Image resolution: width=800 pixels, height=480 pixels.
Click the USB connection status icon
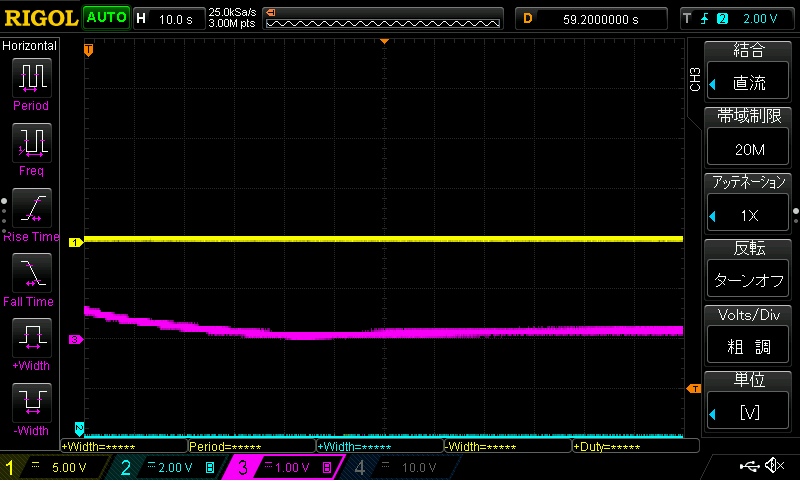pyautogui.click(x=749, y=466)
